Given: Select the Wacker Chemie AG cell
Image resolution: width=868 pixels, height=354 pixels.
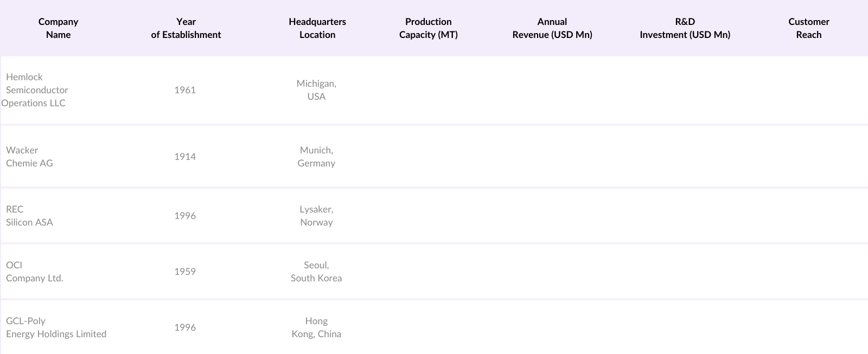Looking at the screenshot, I should coord(29,157).
